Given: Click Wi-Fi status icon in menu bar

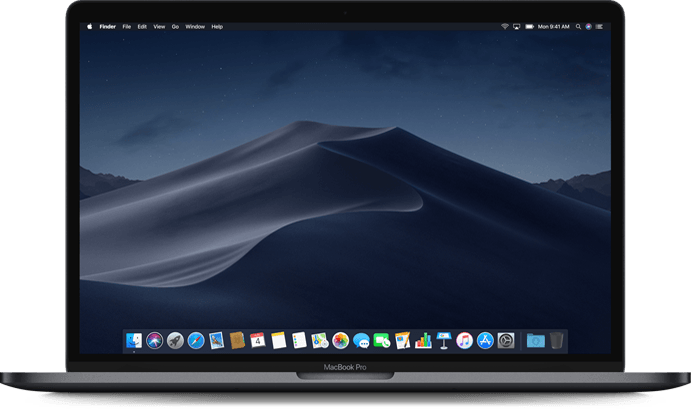Looking at the screenshot, I should [x=505, y=26].
